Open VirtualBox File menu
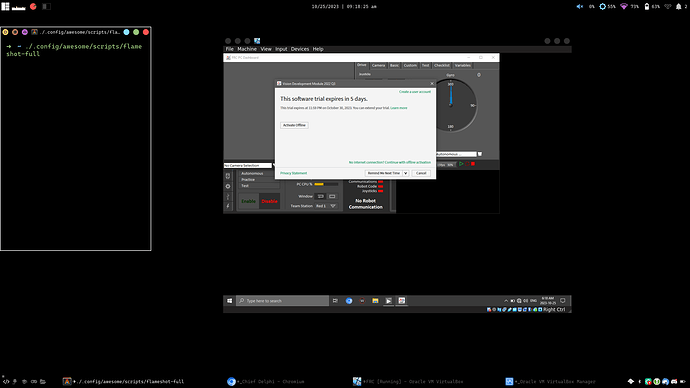 pos(230,49)
